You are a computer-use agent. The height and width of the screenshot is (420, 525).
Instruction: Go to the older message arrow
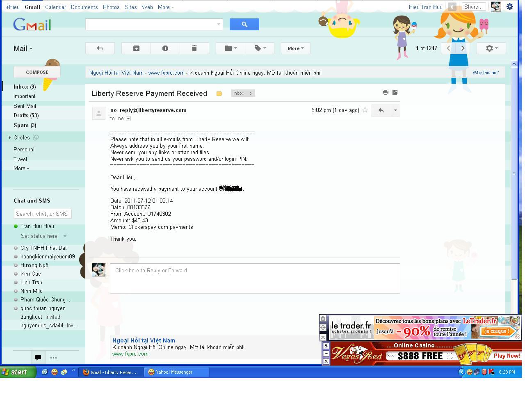click(x=463, y=48)
